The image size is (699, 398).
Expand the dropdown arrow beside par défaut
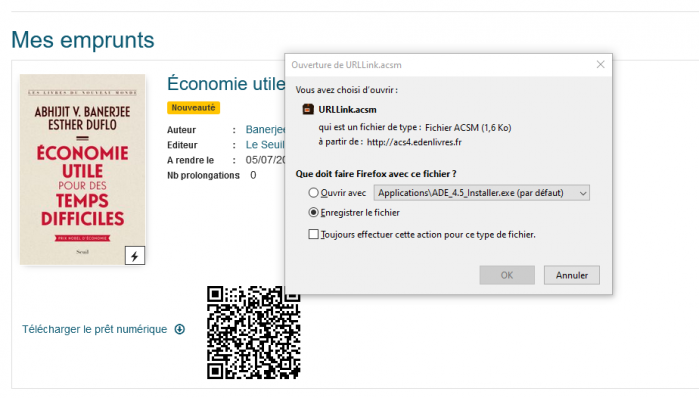583,193
